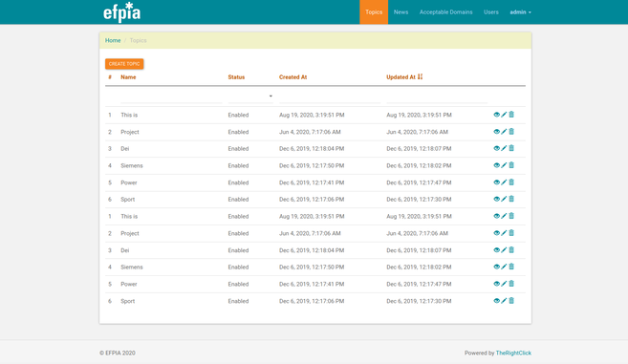Image resolution: width=628 pixels, height=364 pixels.
Task: Edit the first Dei topic with pencil icon
Action: (504, 148)
